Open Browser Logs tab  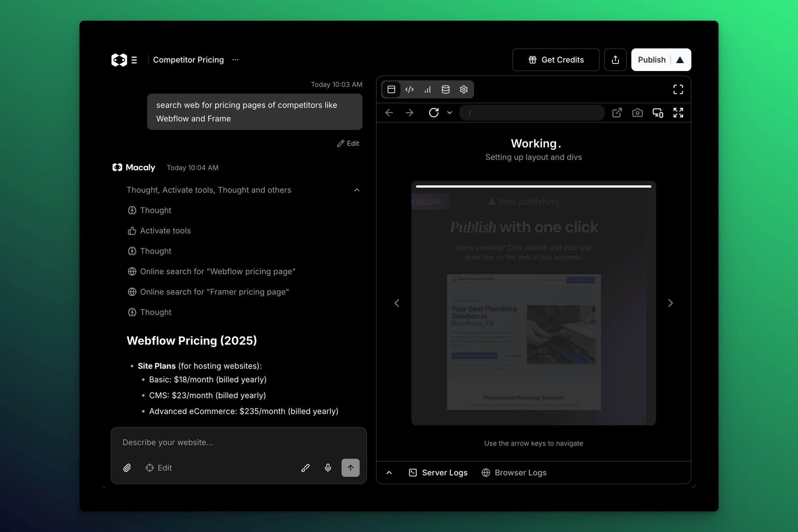coord(514,473)
